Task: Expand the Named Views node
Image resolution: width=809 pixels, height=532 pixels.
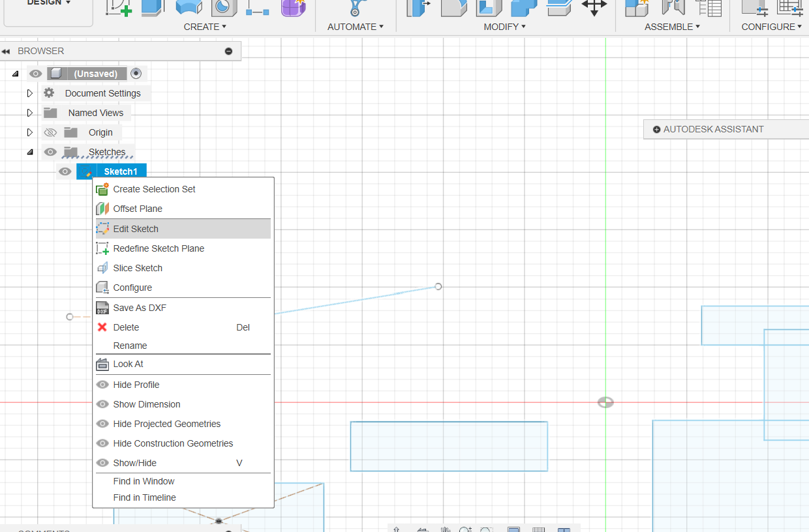Action: (29, 113)
